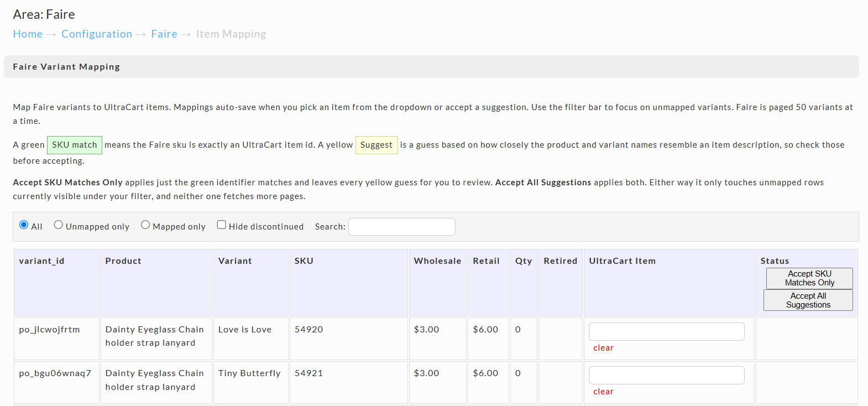
Task: Select the All filter radio button
Action: pyautogui.click(x=24, y=225)
